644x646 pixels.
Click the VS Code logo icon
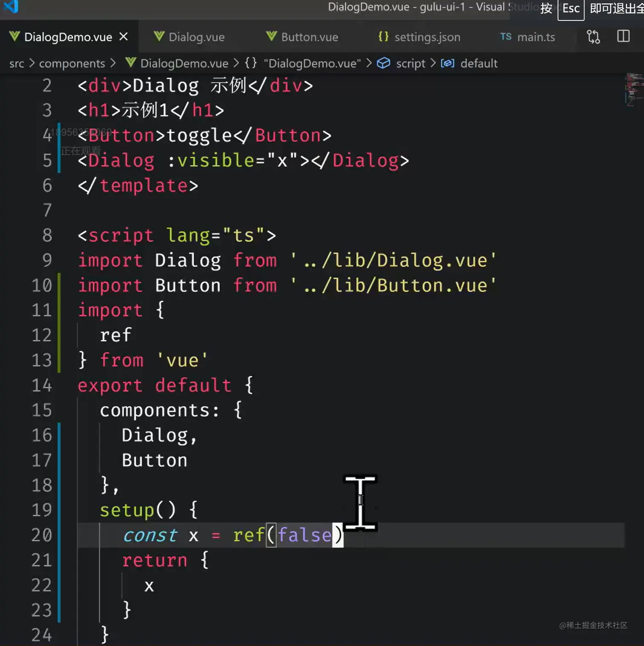point(11,6)
